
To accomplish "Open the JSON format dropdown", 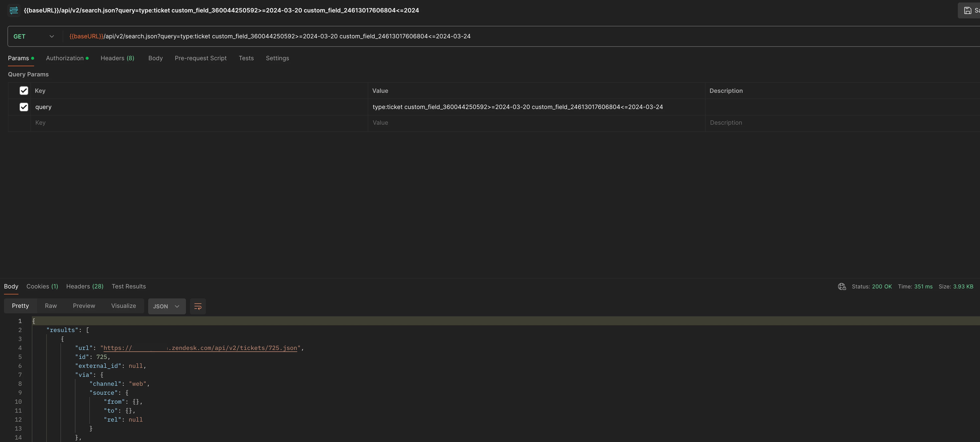I will pyautogui.click(x=167, y=306).
